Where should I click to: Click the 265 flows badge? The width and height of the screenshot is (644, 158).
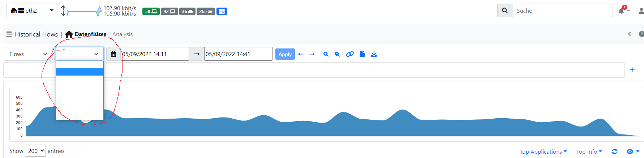tap(206, 11)
